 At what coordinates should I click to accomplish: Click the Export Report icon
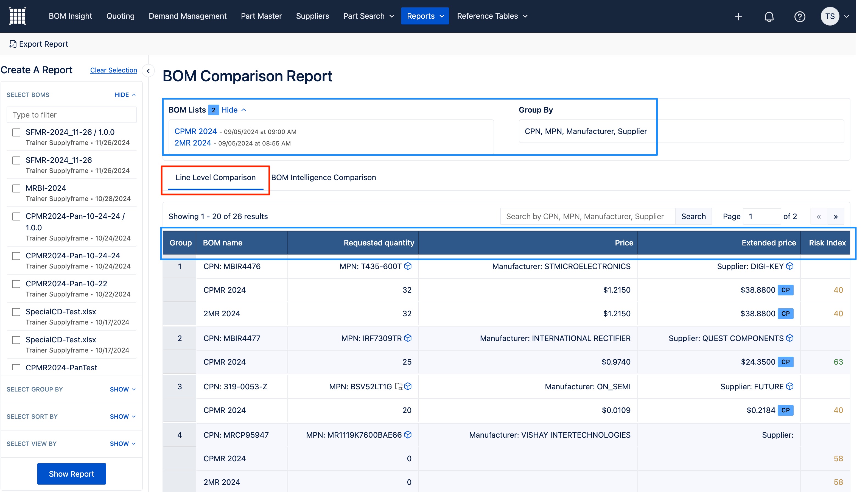pyautogui.click(x=13, y=44)
